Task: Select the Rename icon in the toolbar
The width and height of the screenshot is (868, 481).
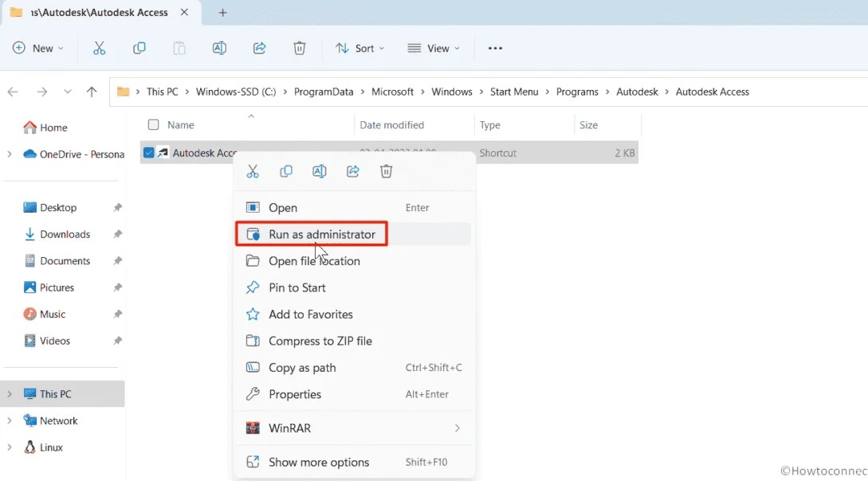Action: pos(218,49)
